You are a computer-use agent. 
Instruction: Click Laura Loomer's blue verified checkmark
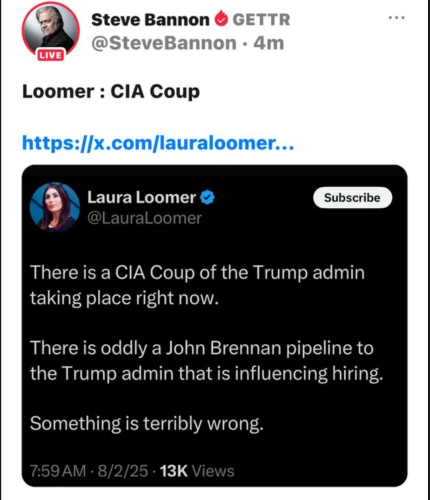207,198
